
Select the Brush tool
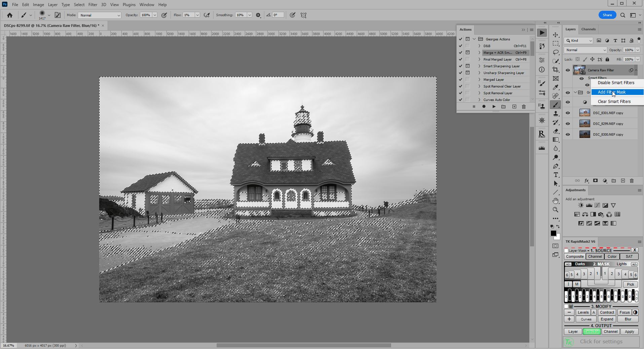coord(555,105)
